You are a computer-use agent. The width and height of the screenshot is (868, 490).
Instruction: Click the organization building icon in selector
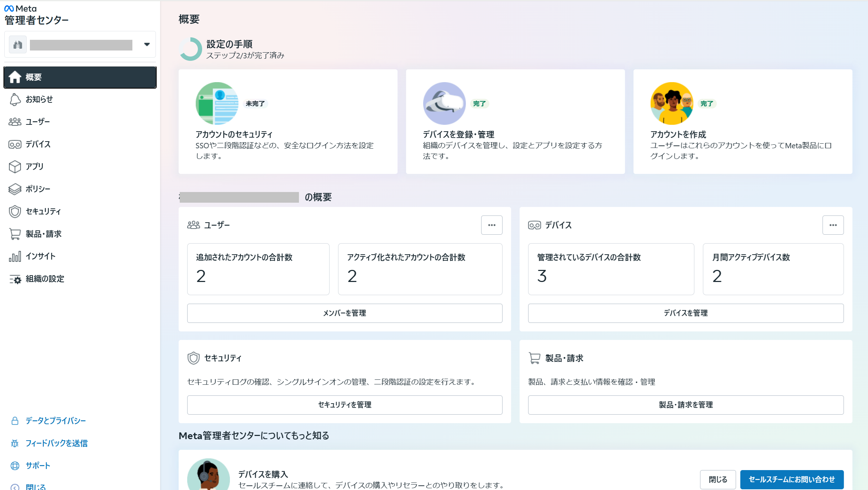(x=18, y=44)
